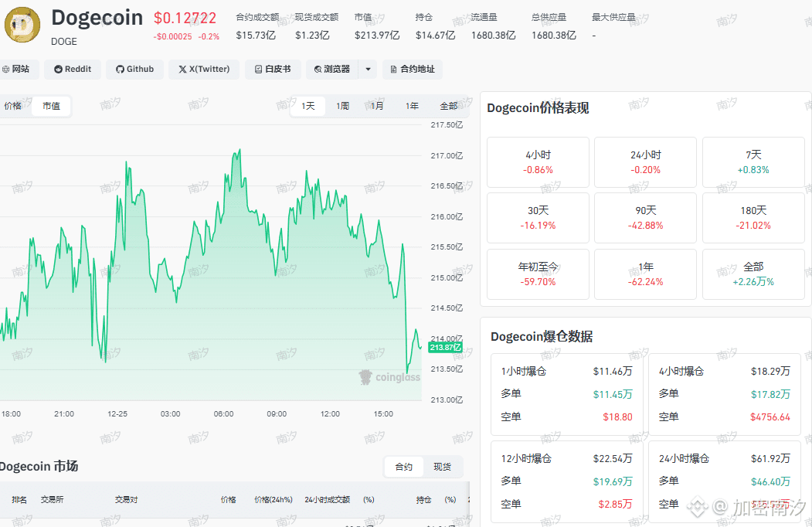Click the 4小时 空单 $4756.64 value
Image resolution: width=812 pixels, height=527 pixels.
(x=770, y=417)
